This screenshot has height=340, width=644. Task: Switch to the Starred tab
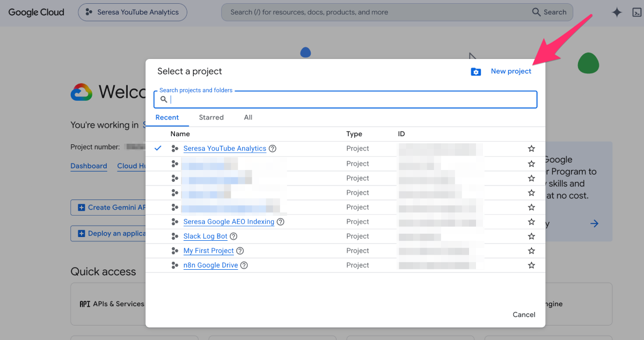(x=211, y=117)
